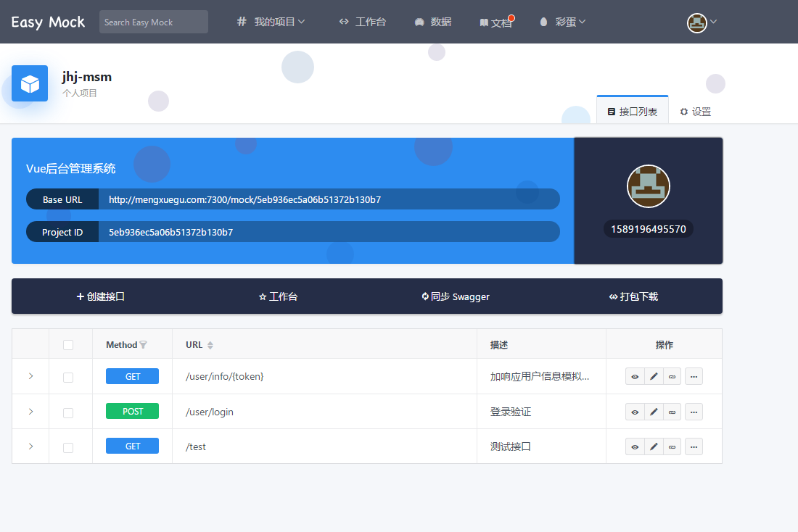This screenshot has height=532, width=798.
Task: Click the GET tag in /test row
Action: coord(132,446)
